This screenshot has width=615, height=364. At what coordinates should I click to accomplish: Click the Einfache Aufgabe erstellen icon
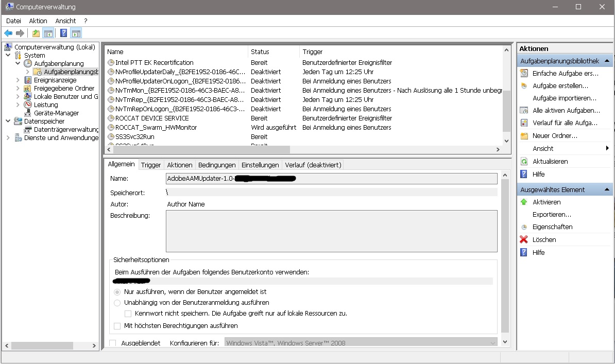point(524,73)
